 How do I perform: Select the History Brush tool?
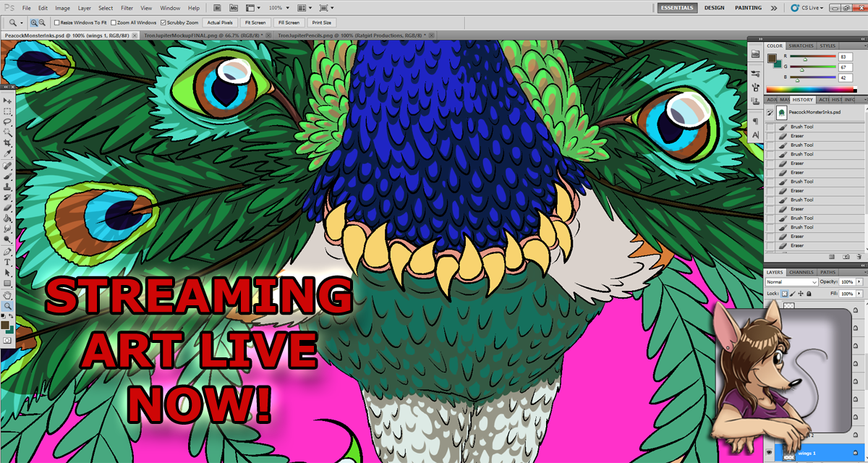tap(8, 197)
